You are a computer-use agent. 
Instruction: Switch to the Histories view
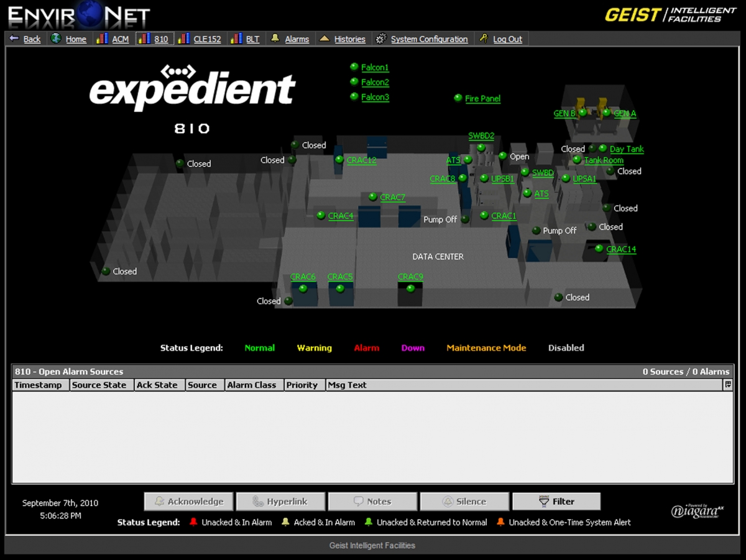click(349, 39)
